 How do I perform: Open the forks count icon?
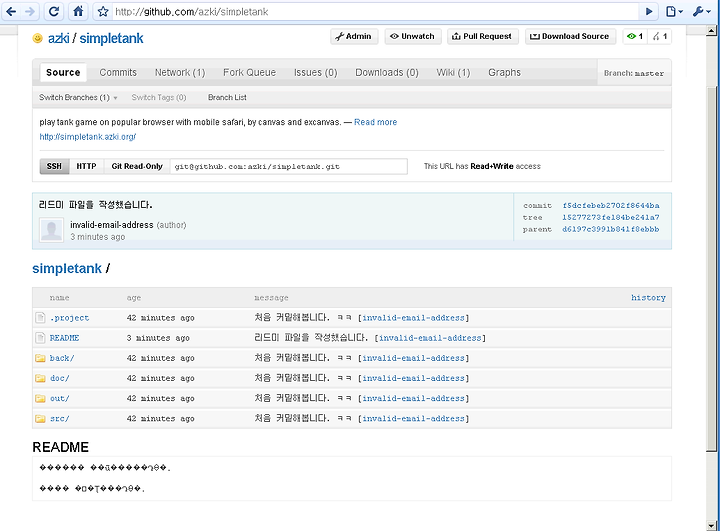tap(660, 36)
